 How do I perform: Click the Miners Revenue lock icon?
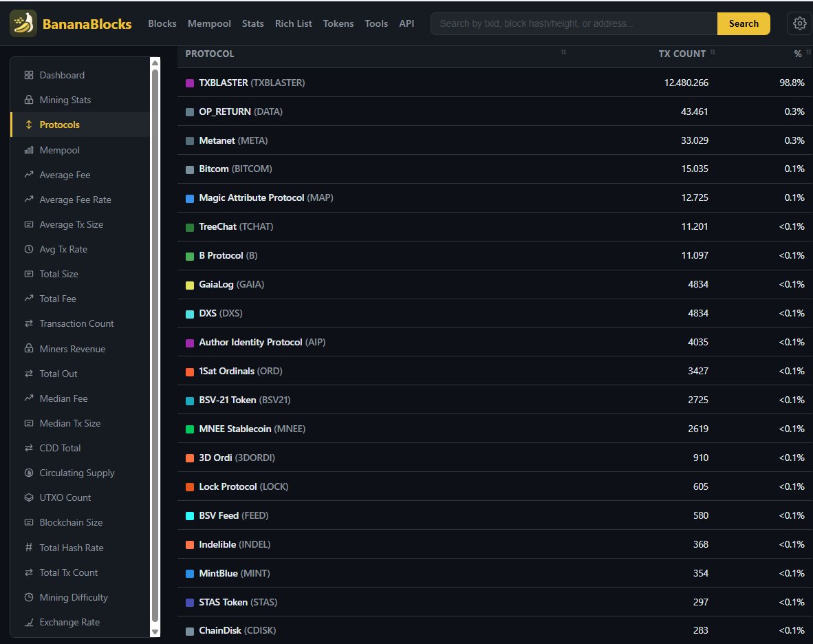pyautogui.click(x=28, y=348)
